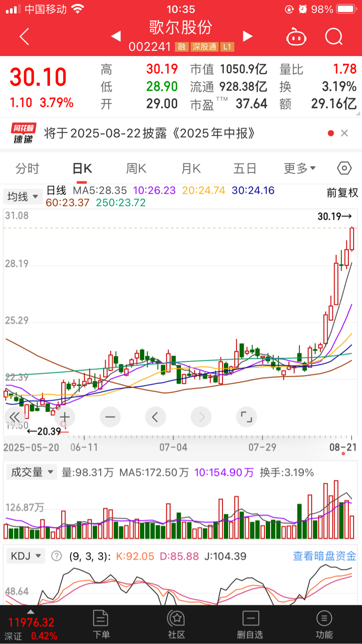
Task: Switch to previous stock with left triangle
Action: (x=115, y=36)
